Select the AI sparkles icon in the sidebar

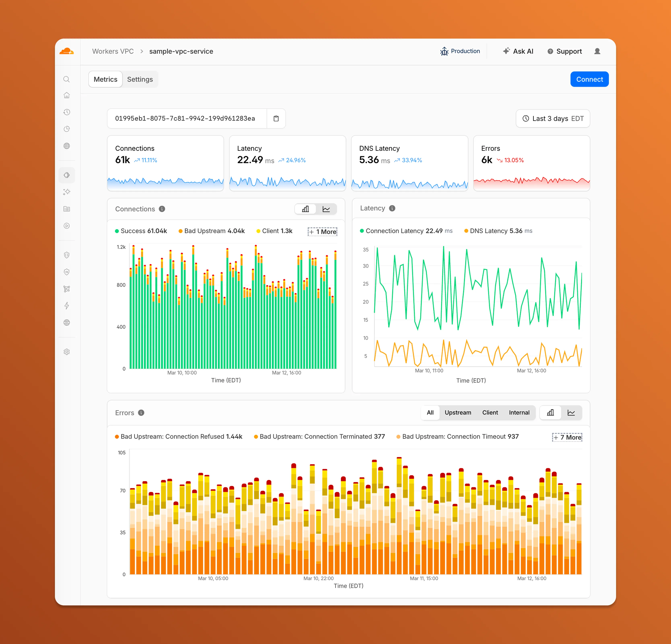pyautogui.click(x=67, y=192)
